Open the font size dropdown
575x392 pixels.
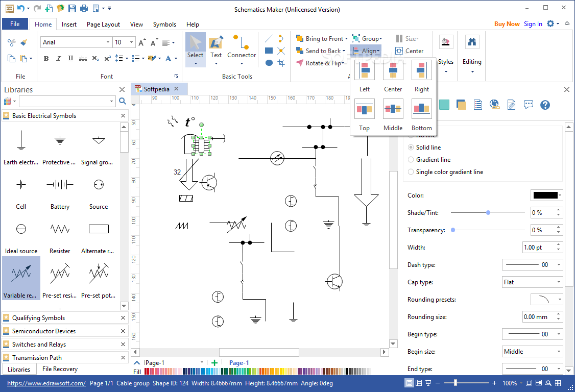131,42
